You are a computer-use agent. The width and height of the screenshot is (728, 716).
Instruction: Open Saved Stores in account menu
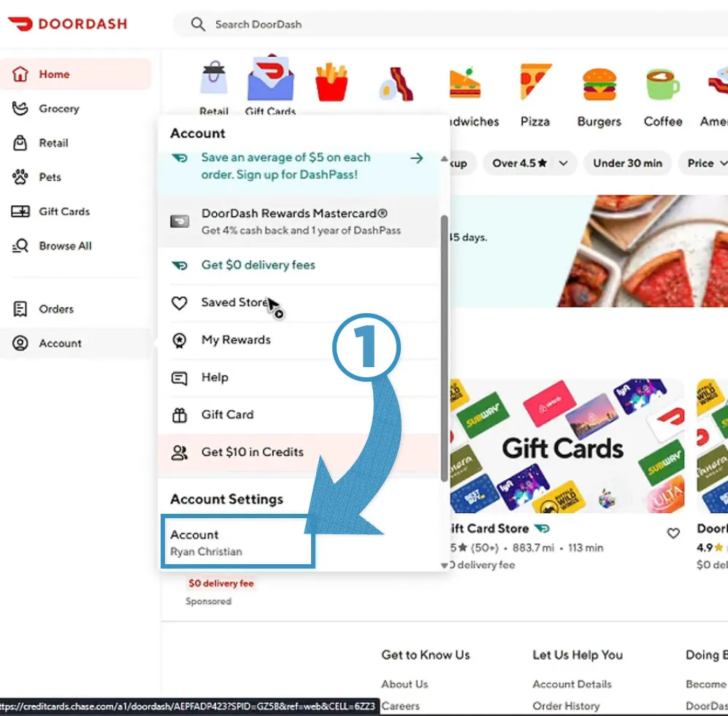point(298,303)
